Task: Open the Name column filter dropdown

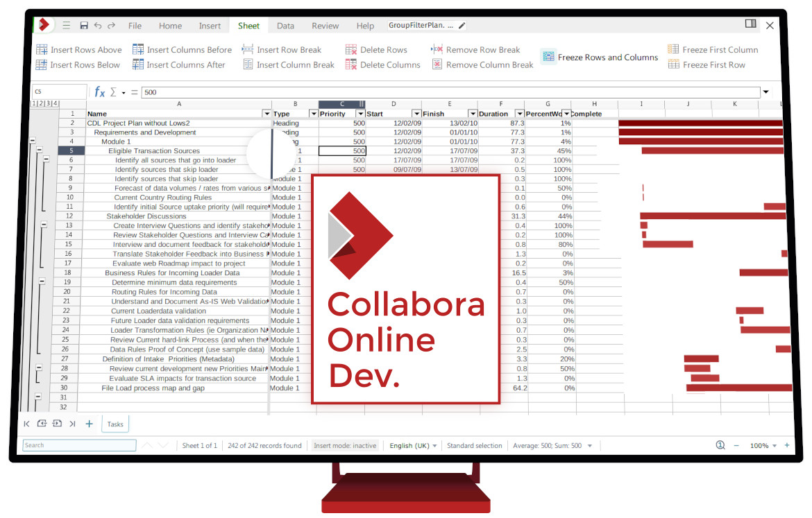Action: [267, 114]
